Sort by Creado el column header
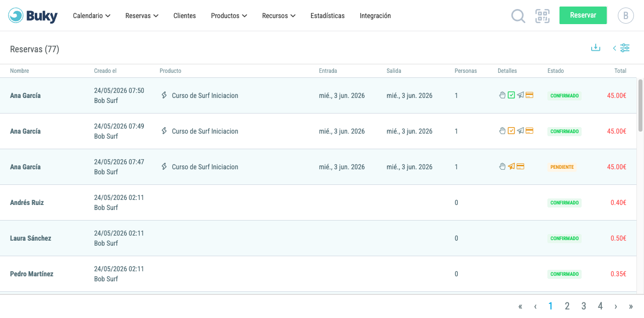 pyautogui.click(x=105, y=71)
